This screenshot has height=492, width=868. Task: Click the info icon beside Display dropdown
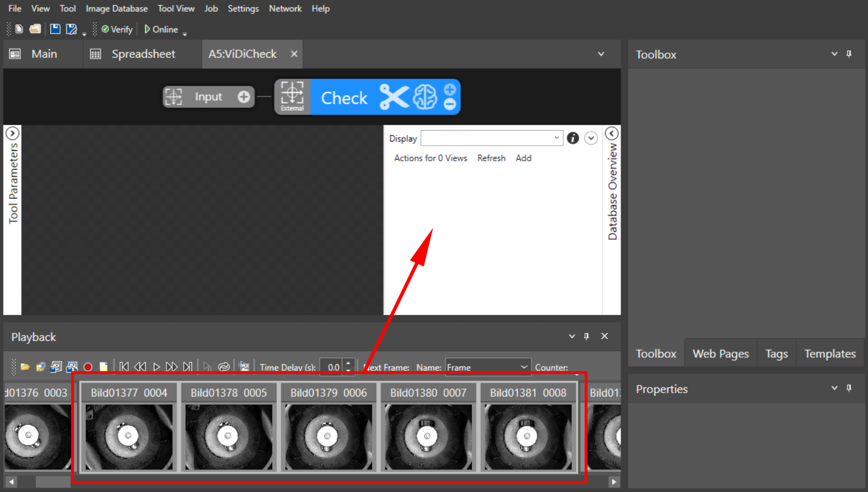[572, 138]
